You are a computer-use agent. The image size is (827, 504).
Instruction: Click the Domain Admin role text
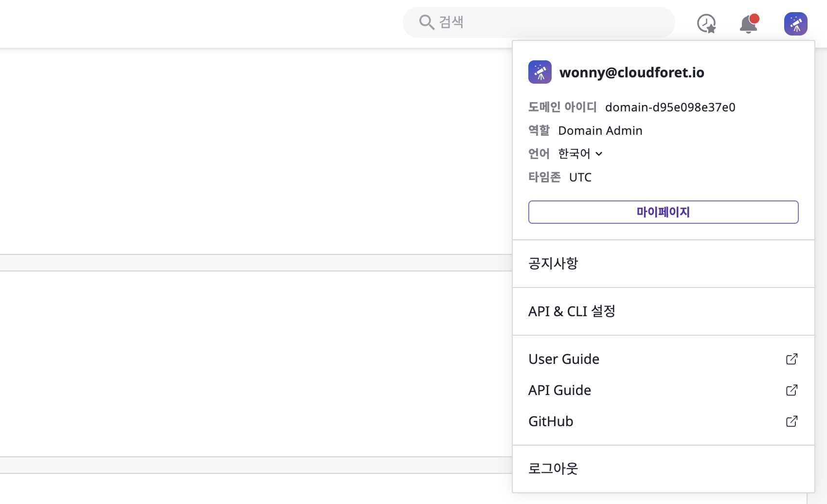(x=600, y=130)
